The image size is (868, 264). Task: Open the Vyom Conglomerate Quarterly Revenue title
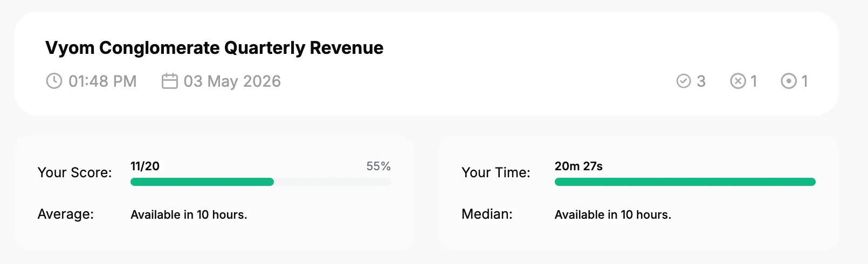pyautogui.click(x=214, y=48)
